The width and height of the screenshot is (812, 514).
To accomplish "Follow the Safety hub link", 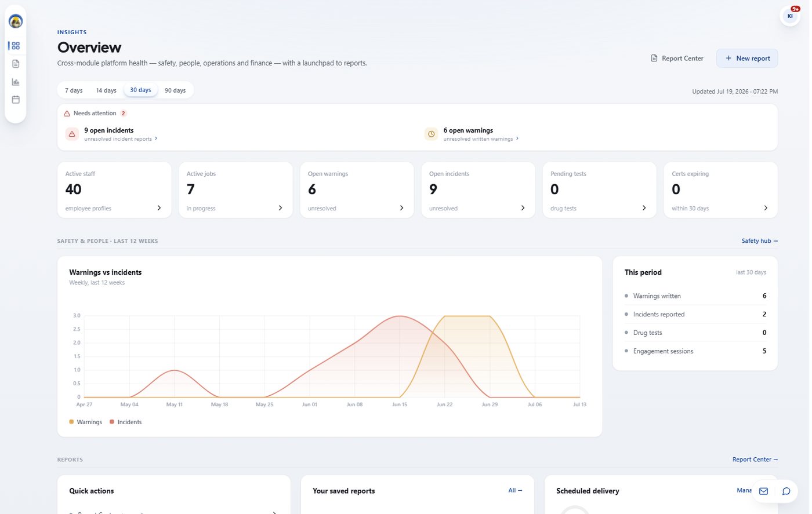I will click(x=759, y=241).
